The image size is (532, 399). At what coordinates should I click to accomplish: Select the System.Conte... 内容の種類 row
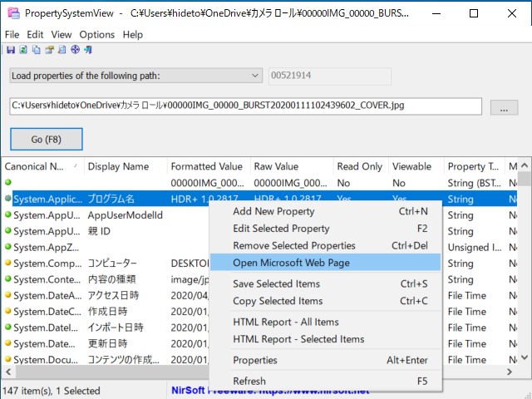click(107, 279)
